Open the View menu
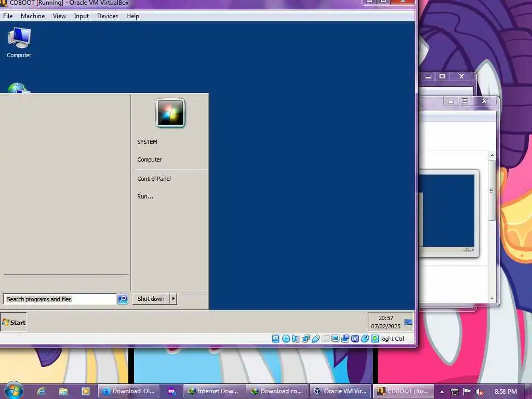The height and width of the screenshot is (399, 532). point(59,16)
